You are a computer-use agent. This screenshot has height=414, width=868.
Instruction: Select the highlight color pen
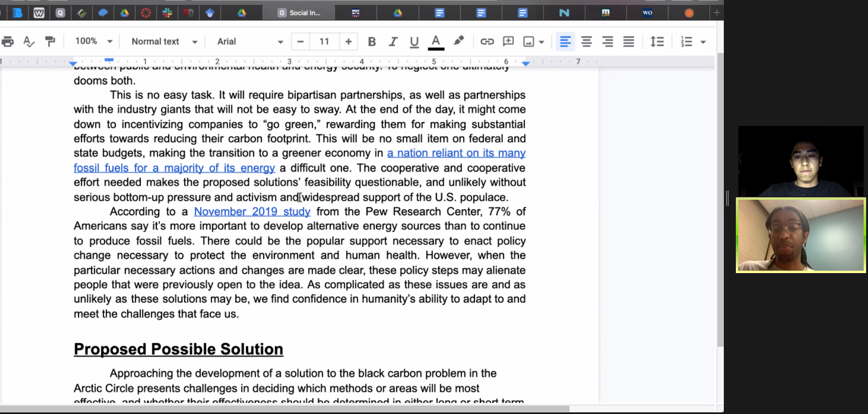click(x=459, y=41)
